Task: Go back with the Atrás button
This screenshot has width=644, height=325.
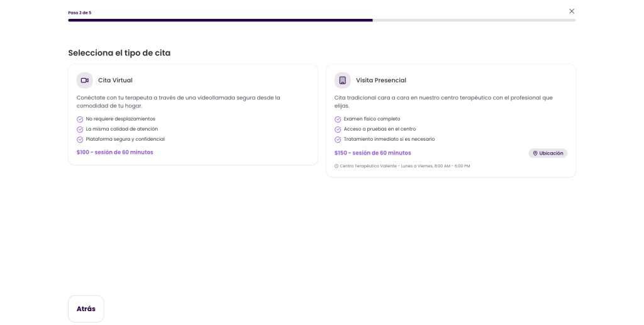Action: [86, 309]
